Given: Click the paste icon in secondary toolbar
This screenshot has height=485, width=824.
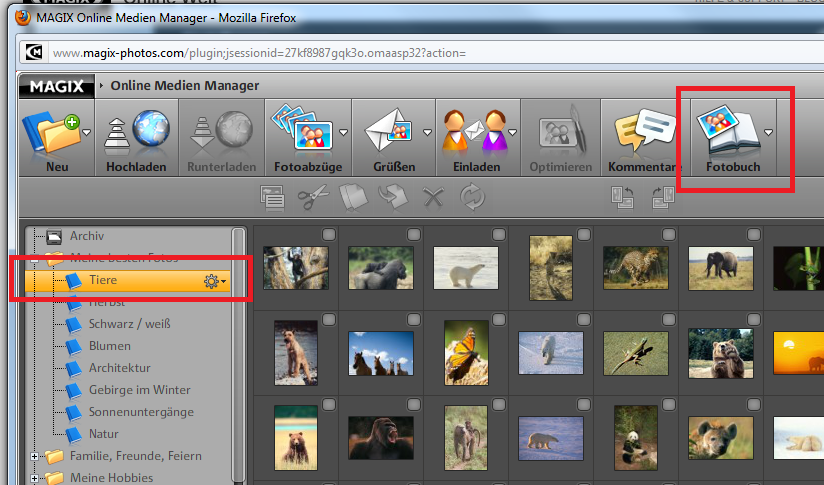Looking at the screenshot, I should [393, 198].
